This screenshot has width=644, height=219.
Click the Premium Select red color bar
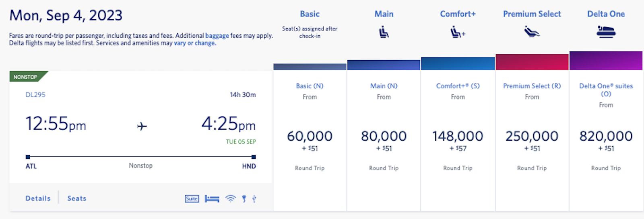pos(532,62)
